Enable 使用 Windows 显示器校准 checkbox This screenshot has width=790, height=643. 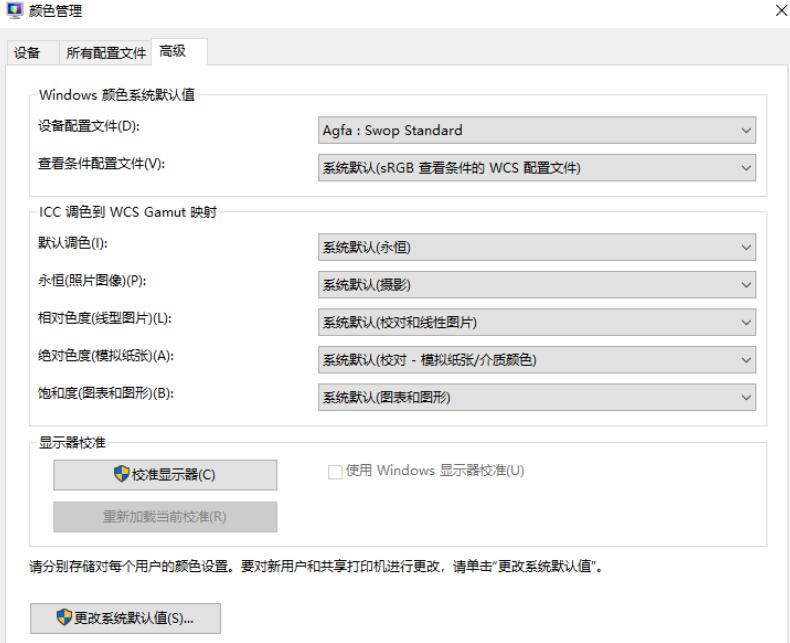(335, 471)
